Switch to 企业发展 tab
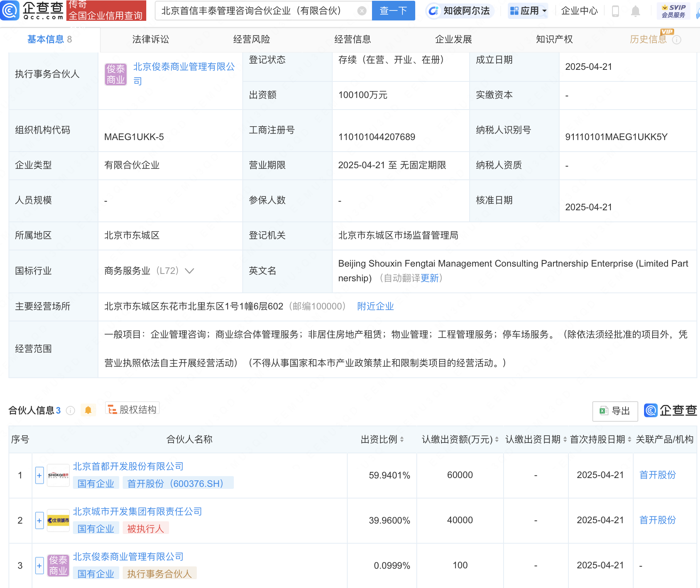700x588 pixels. tap(453, 39)
